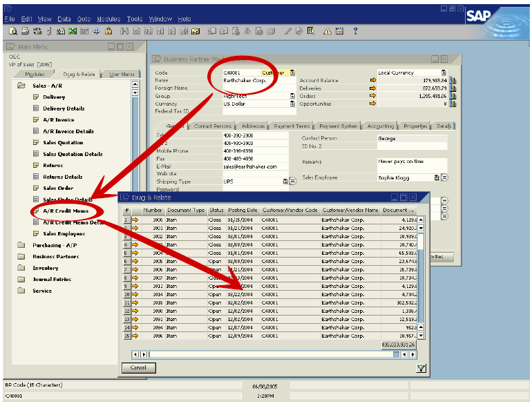Open the Goto menu
This screenshot has height=406, width=532.
coord(84,19)
